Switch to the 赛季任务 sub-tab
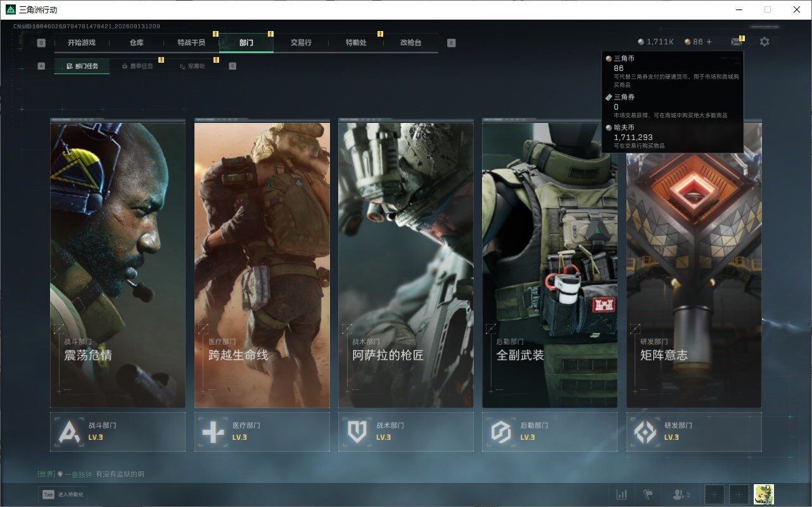The width and height of the screenshot is (812, 507). point(137,66)
